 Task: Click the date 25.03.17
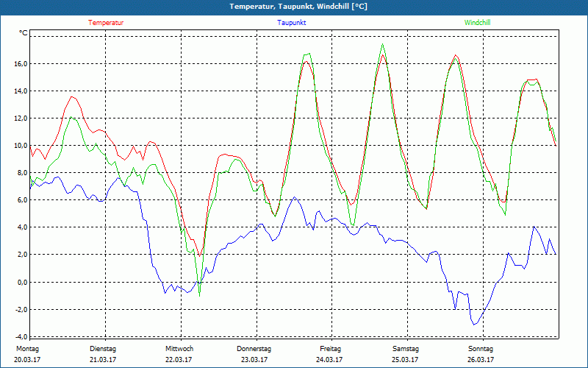(405, 360)
